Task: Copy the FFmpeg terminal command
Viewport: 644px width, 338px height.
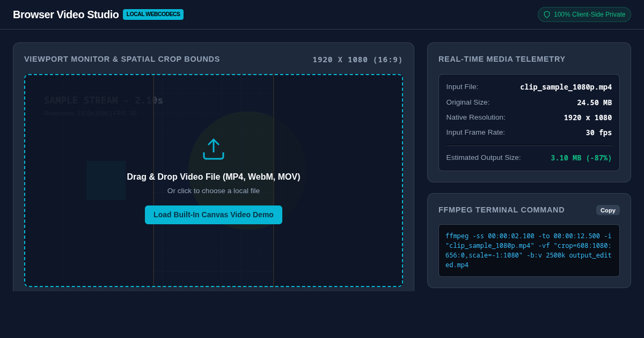Action: point(608,210)
